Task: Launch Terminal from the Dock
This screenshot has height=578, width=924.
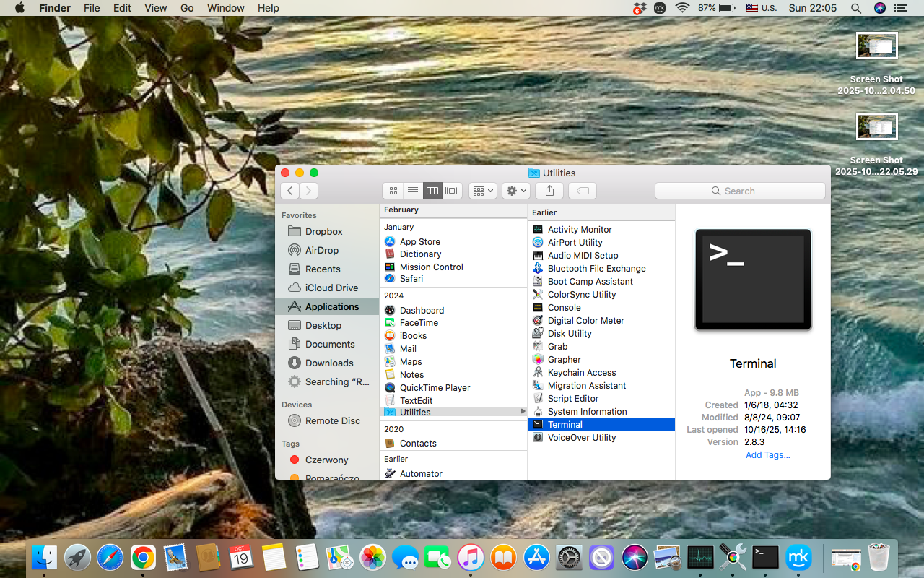Action: 765,557
